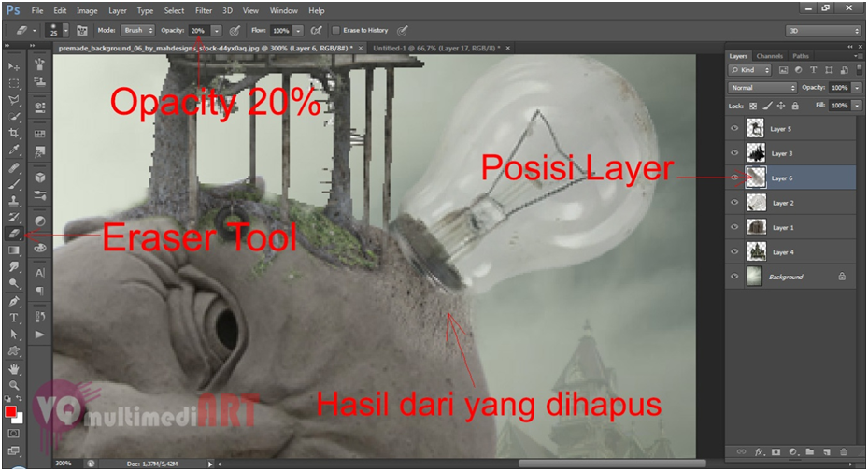Switch to the Channels tab
Image resolution: width=868 pixels, height=471 pixels.
pos(770,56)
